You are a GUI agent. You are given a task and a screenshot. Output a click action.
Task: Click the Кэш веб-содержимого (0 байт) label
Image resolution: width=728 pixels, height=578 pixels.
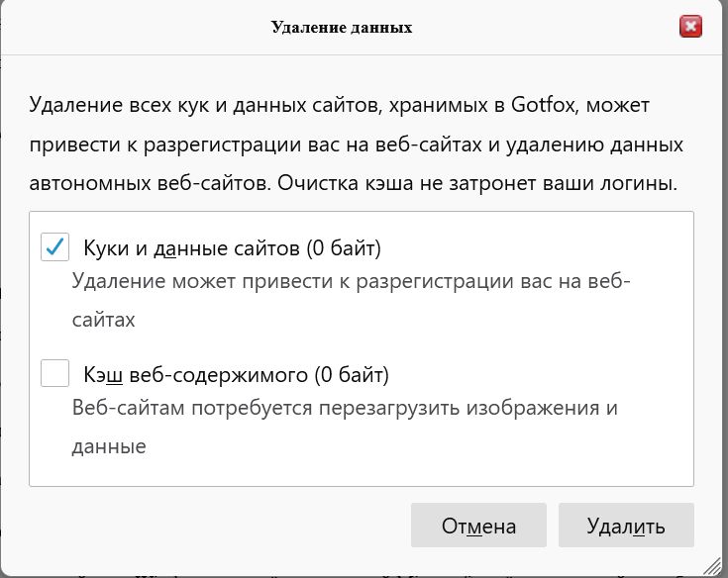236,375
